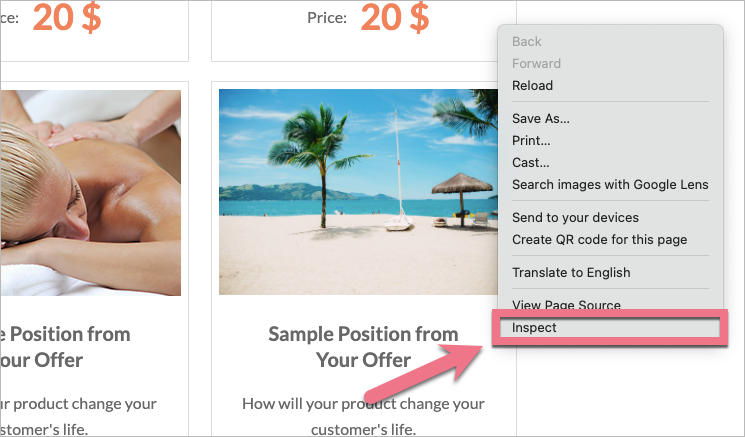Click the greyed-out Back menu item
Screen dimensions: 745x437
tap(526, 42)
